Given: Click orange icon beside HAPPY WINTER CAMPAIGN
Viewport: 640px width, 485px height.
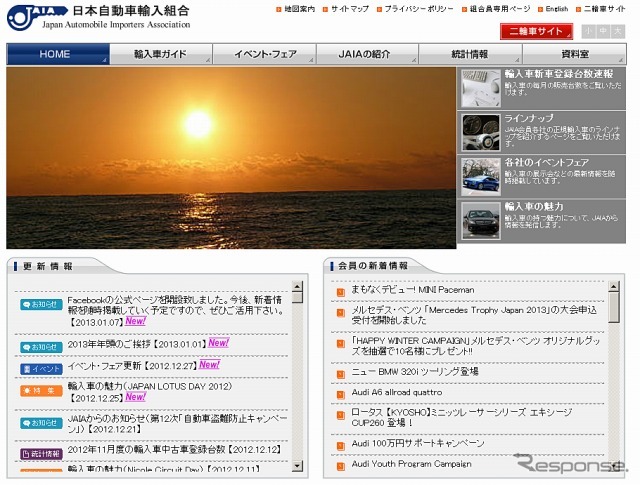Looking at the screenshot, I should [341, 344].
